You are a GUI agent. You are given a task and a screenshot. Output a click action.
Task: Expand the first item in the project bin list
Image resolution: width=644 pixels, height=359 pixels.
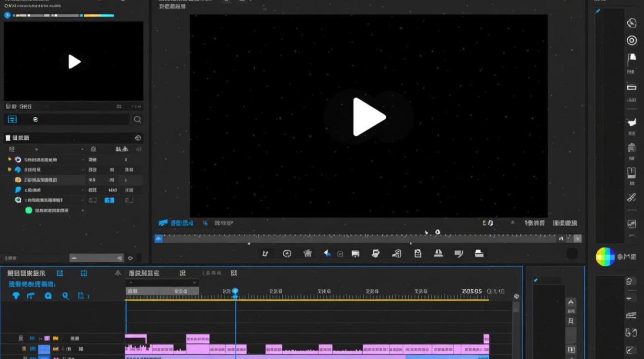(x=9, y=159)
